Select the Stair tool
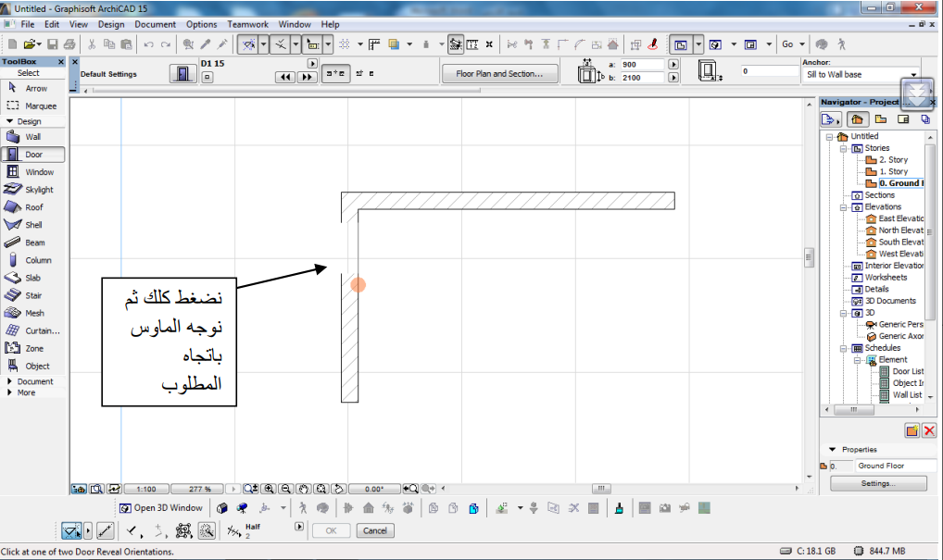 click(32, 295)
